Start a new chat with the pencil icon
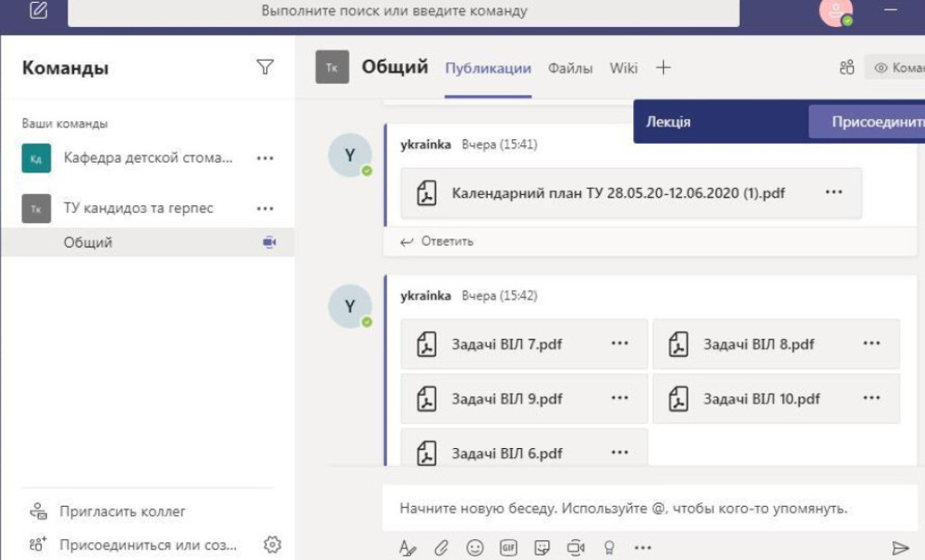 coord(36,11)
